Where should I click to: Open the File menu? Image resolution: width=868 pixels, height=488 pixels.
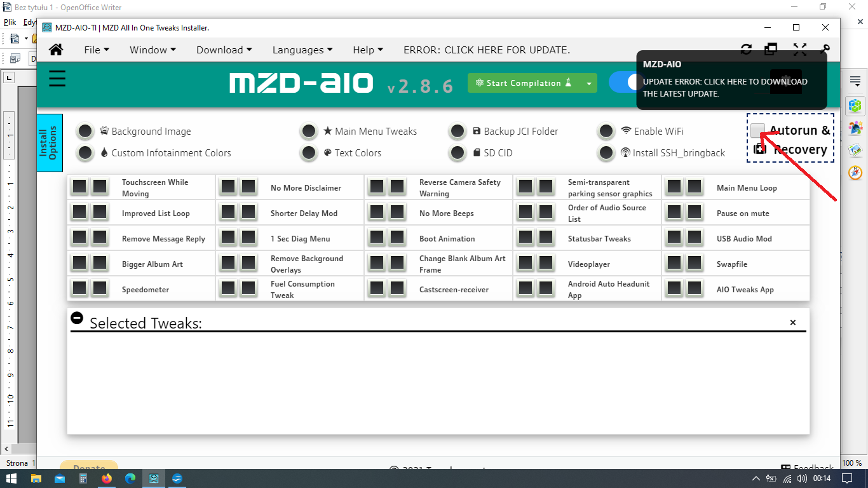pos(97,50)
